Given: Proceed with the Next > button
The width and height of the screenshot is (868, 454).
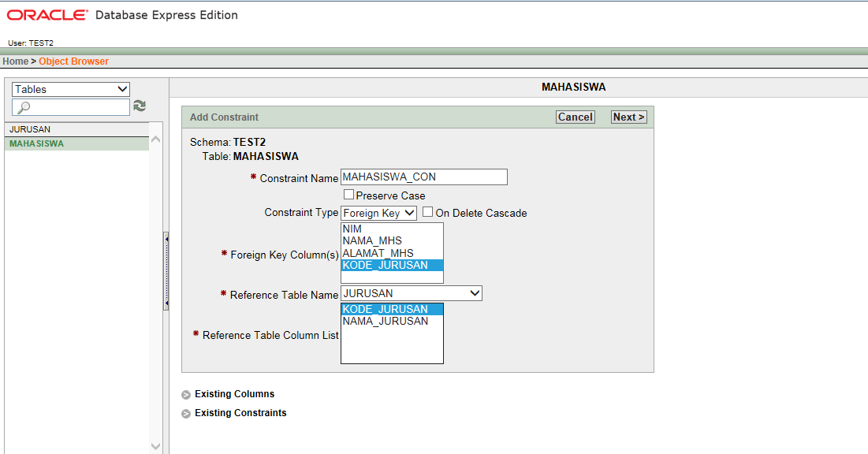Looking at the screenshot, I should coord(629,117).
